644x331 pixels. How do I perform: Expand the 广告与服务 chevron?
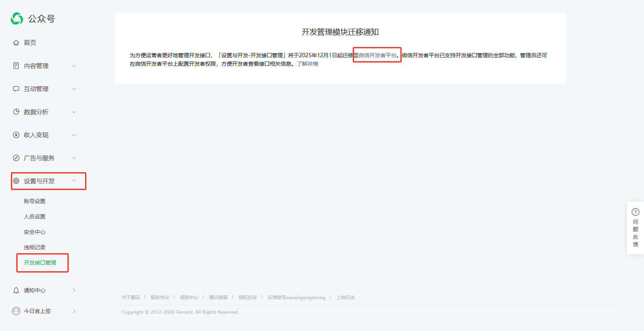click(x=74, y=158)
